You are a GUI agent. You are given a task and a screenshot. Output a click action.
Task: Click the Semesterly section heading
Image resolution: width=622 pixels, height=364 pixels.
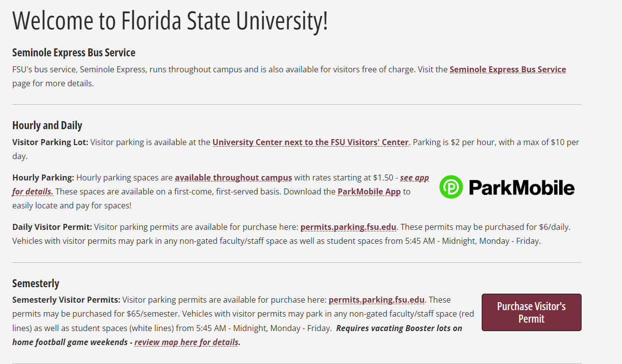pos(36,283)
